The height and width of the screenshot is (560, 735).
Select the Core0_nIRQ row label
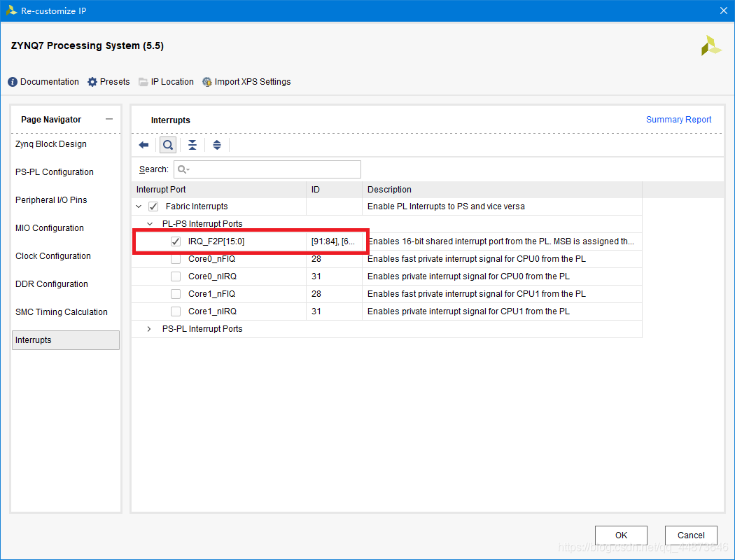coord(212,276)
